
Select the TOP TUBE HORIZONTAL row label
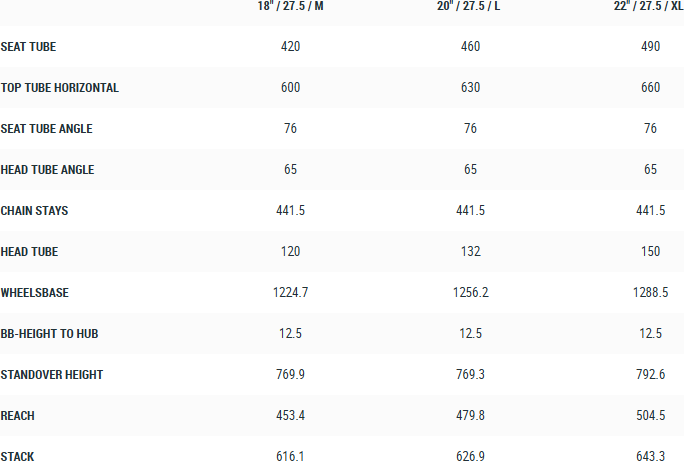pyautogui.click(x=60, y=88)
